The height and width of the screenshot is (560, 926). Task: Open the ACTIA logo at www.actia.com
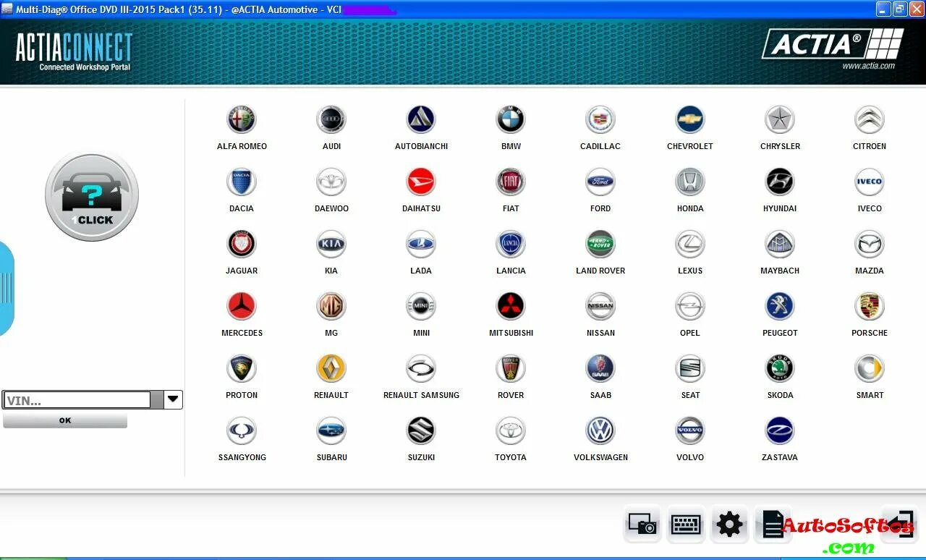833,49
